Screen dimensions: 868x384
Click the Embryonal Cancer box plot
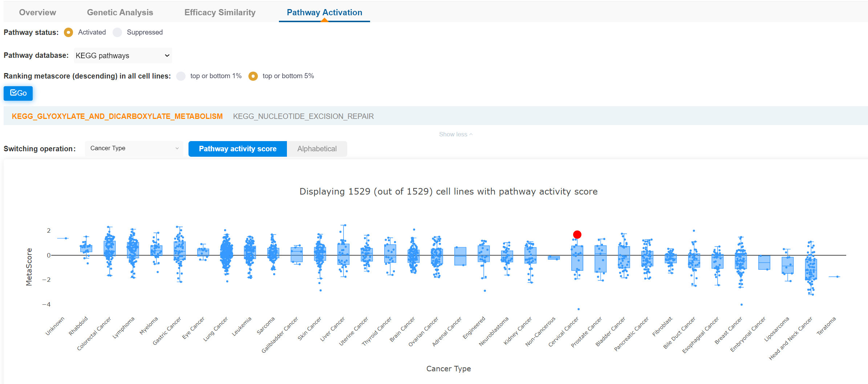click(764, 262)
